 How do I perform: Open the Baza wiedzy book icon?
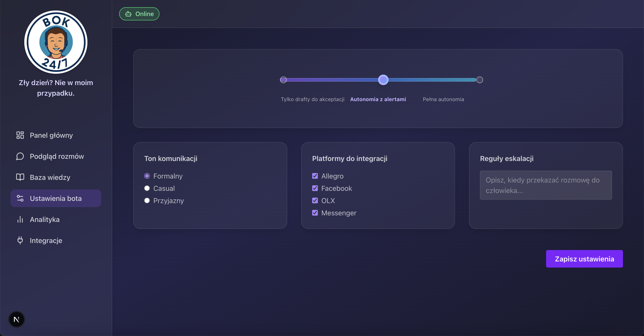click(x=20, y=177)
